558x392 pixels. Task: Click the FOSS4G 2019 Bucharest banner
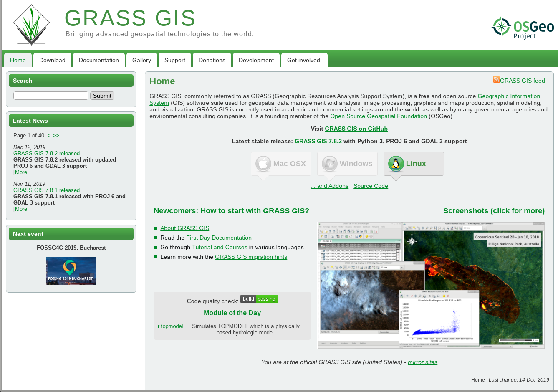point(71,271)
